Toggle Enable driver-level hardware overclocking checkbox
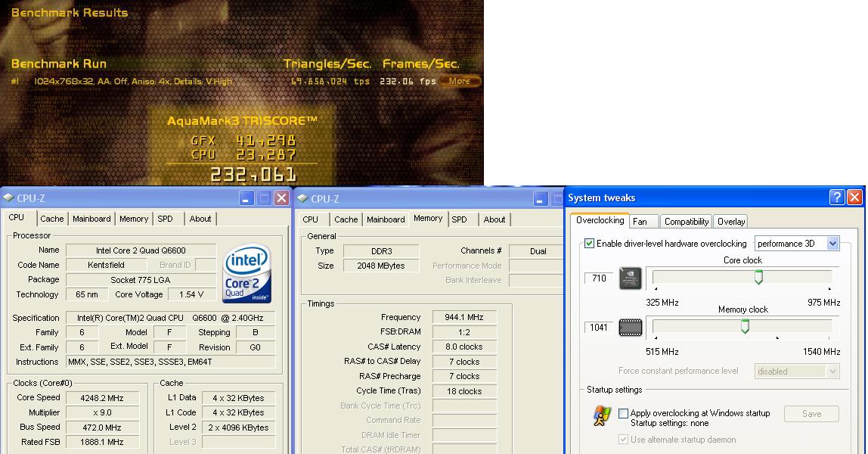Image resolution: width=868 pixels, height=454 pixels. (590, 244)
